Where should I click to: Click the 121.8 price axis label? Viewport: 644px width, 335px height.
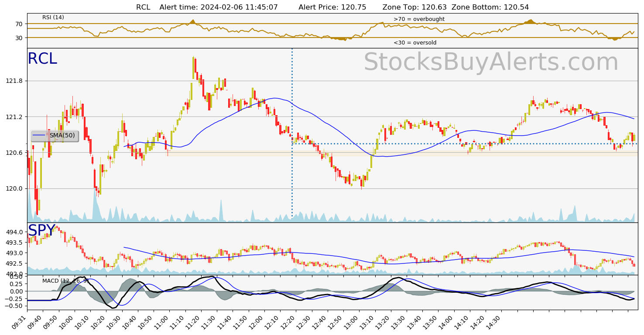[x=15, y=81]
